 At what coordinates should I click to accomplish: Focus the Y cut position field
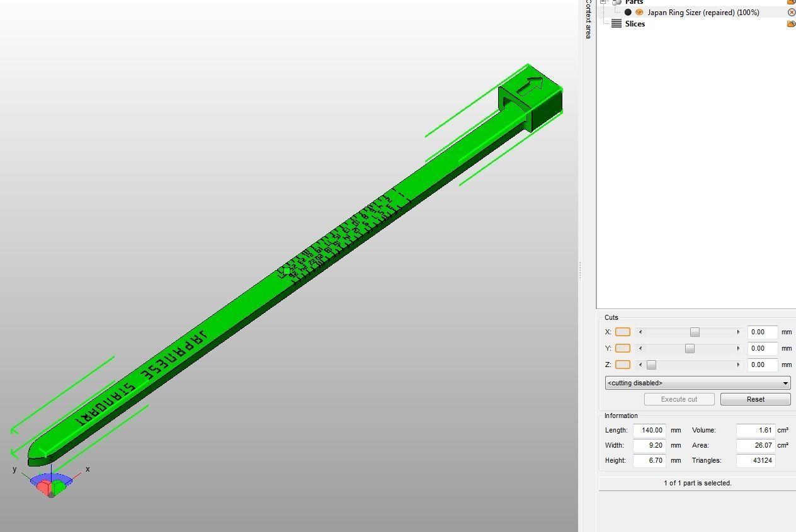click(x=762, y=348)
